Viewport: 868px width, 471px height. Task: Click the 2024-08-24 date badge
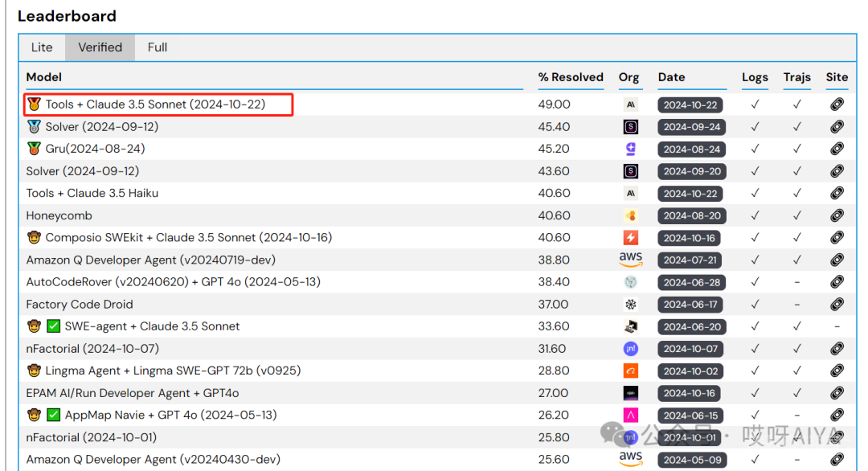pos(692,149)
